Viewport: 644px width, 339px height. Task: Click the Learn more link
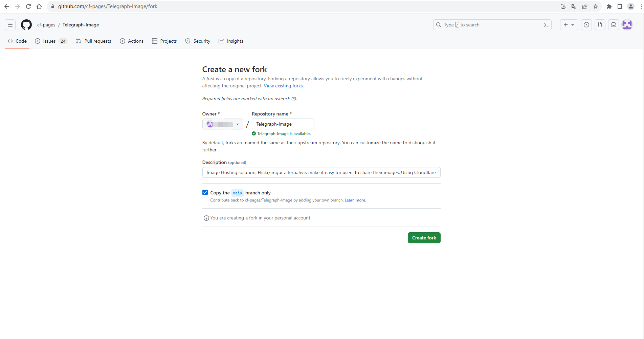(355, 200)
